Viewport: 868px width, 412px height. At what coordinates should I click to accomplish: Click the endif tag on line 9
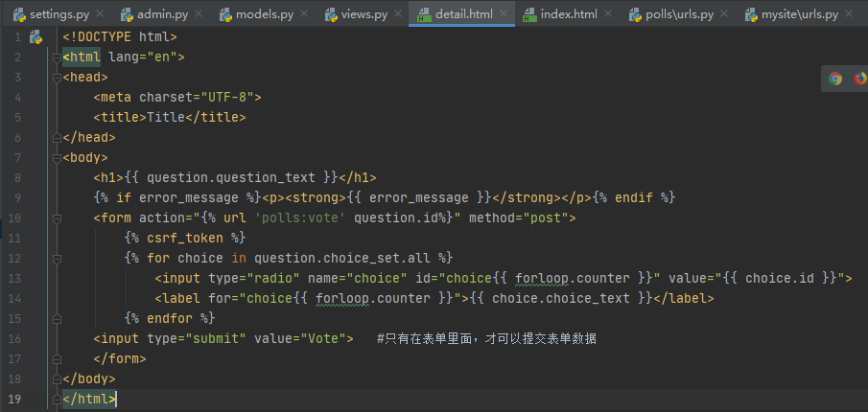coord(634,197)
